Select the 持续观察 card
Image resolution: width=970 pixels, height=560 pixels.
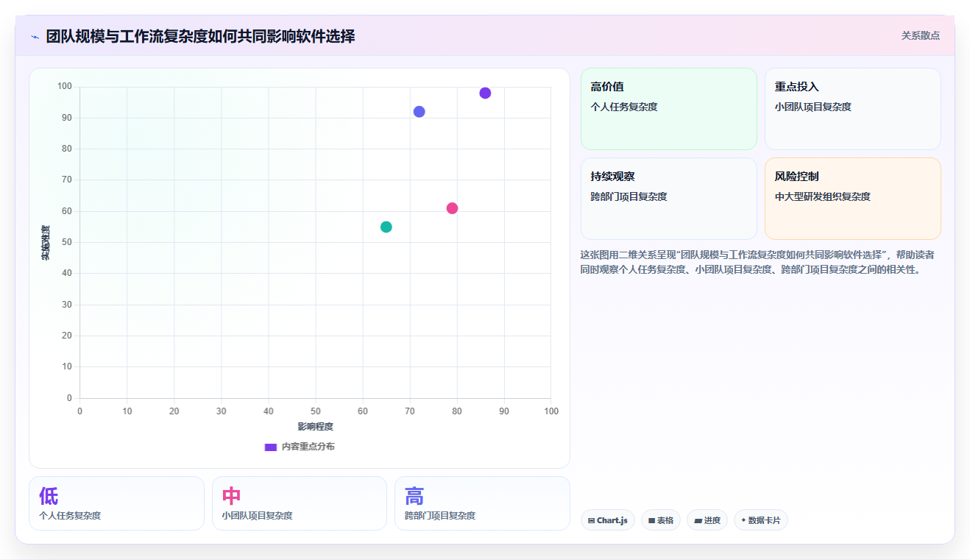tap(669, 199)
